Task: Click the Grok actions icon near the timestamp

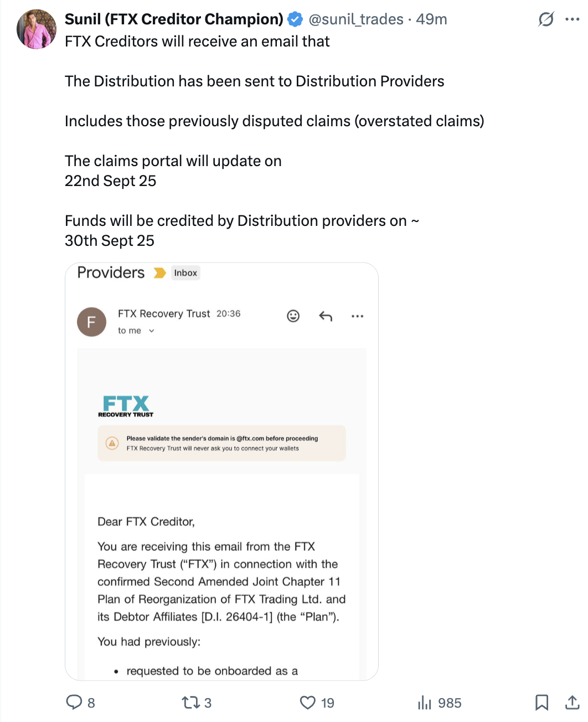Action: click(x=546, y=19)
